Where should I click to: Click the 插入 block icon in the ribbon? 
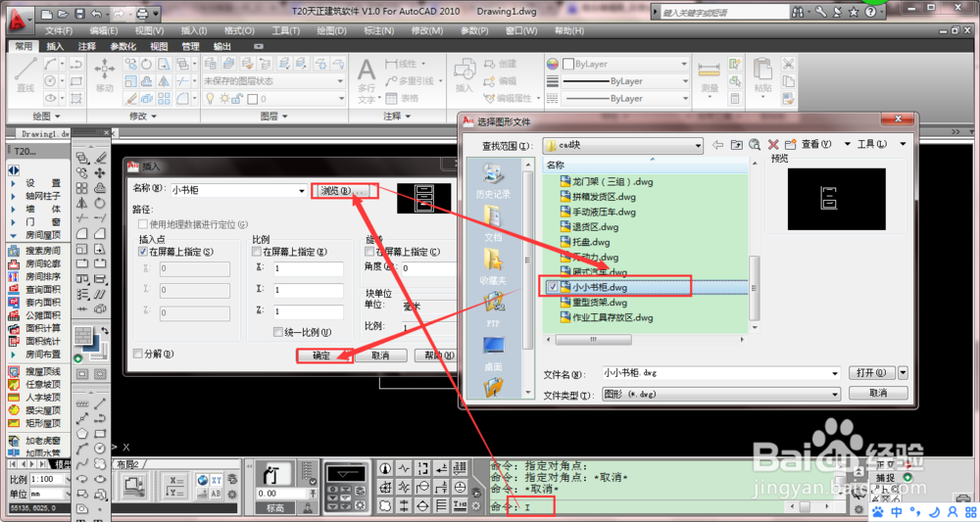(465, 75)
